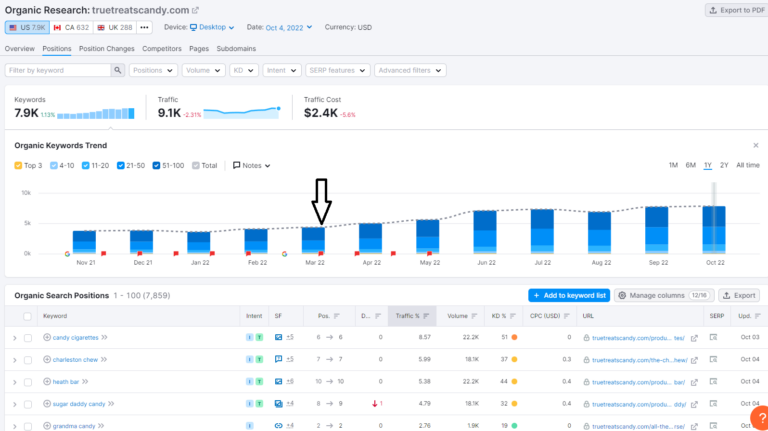Toggle the 21-50 positions checkbox
The image size is (768, 431).
[120, 166]
